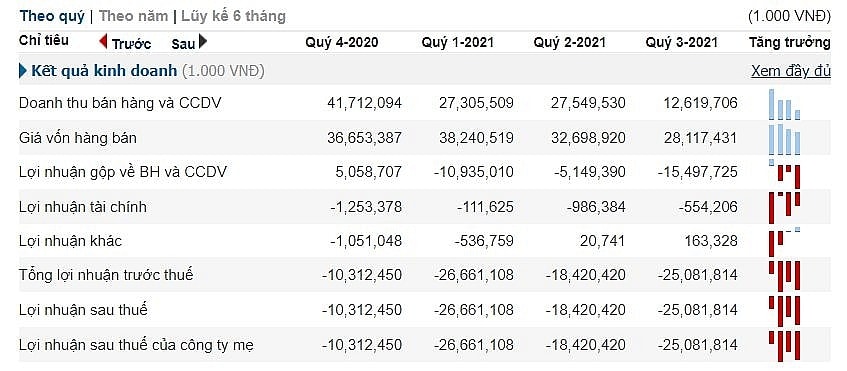Screen dimensions: 847x371
Task: Open growth chart for Doanh thu bán hàng
Action: pos(785,104)
